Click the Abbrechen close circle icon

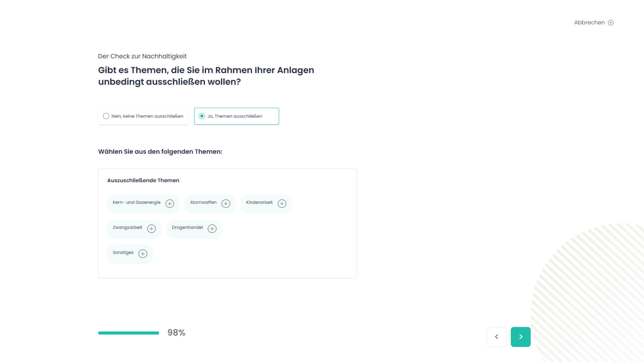coord(611,23)
